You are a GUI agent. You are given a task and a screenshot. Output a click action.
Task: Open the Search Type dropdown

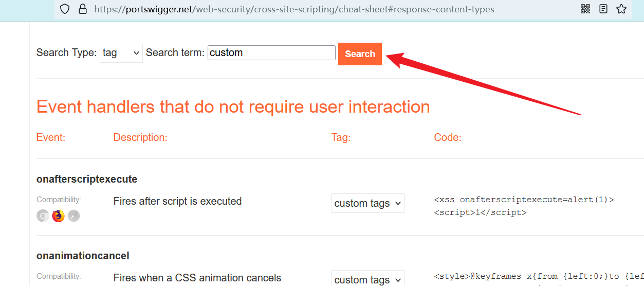tap(121, 53)
